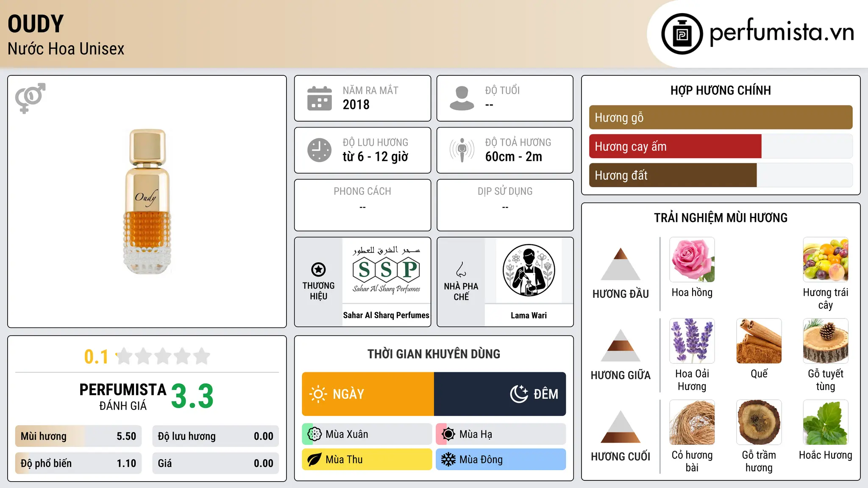The height and width of the screenshot is (488, 868).
Task: Click the Độ phổ biến score bar
Action: click(x=78, y=463)
